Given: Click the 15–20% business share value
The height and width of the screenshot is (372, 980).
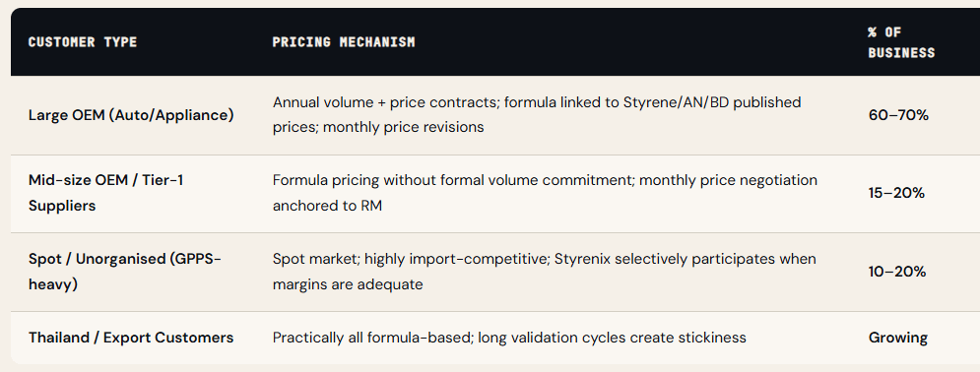Looking at the screenshot, I should point(896,193).
